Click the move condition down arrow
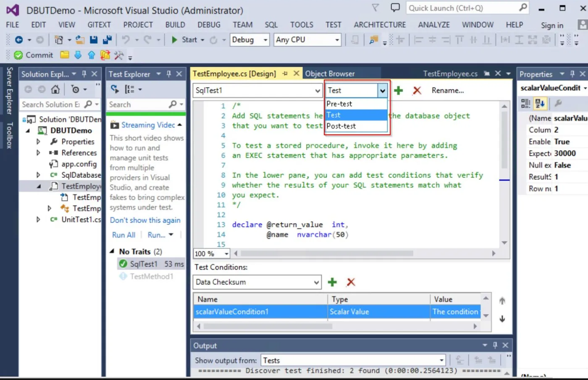Screen dimensions: 588x380 [x=502, y=319]
